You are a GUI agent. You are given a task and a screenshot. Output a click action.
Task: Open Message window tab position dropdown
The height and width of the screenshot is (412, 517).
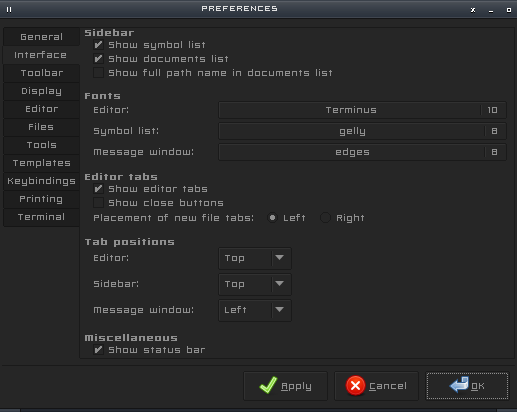(255, 310)
